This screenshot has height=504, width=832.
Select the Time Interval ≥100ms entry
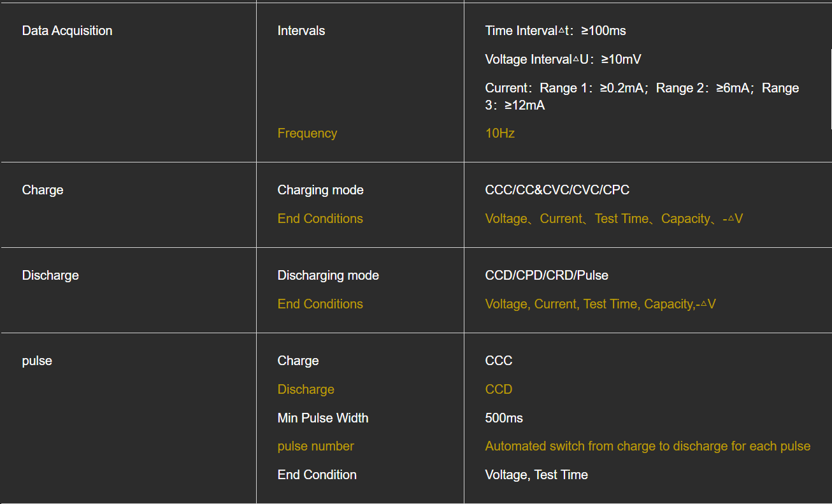[556, 31]
